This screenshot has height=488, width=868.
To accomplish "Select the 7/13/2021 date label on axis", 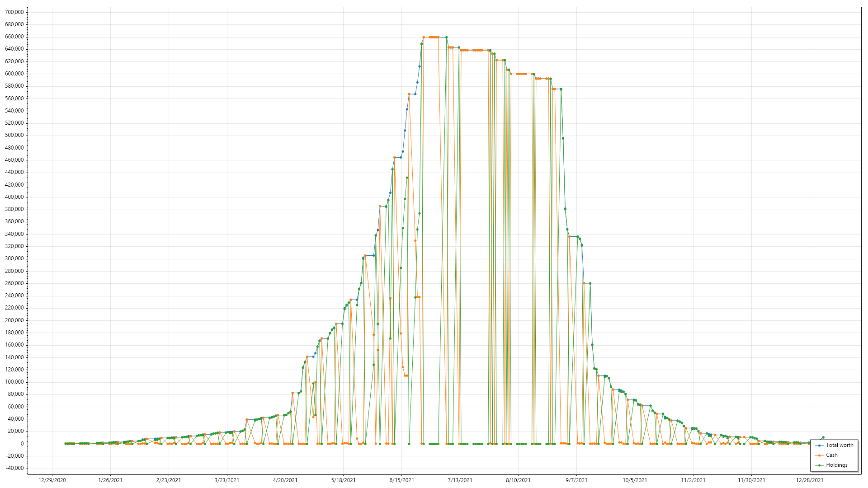I will (460, 480).
